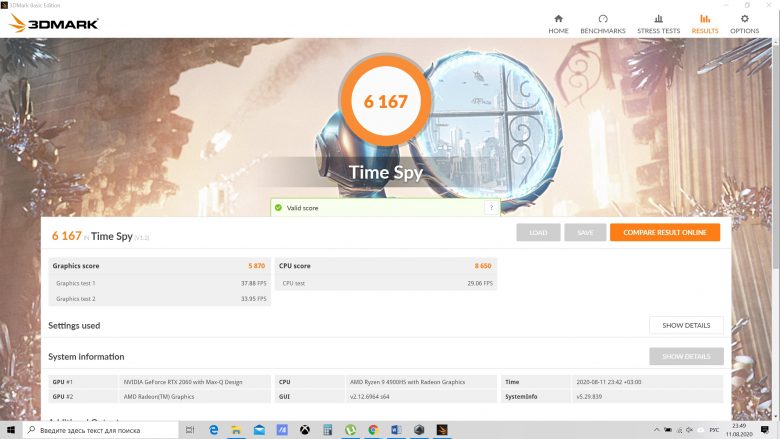Click the Settings used heading

click(x=74, y=326)
